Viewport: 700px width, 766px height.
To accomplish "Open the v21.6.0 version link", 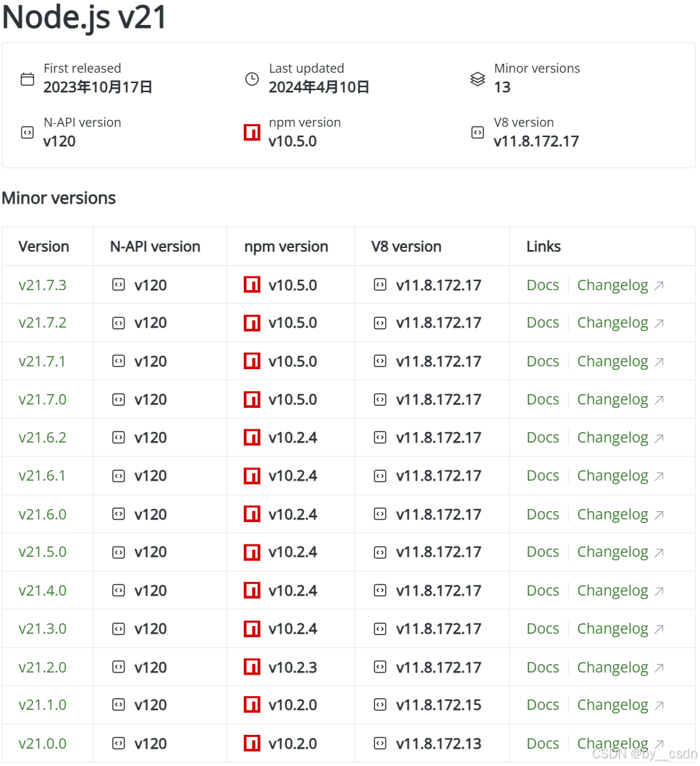I will point(42,514).
